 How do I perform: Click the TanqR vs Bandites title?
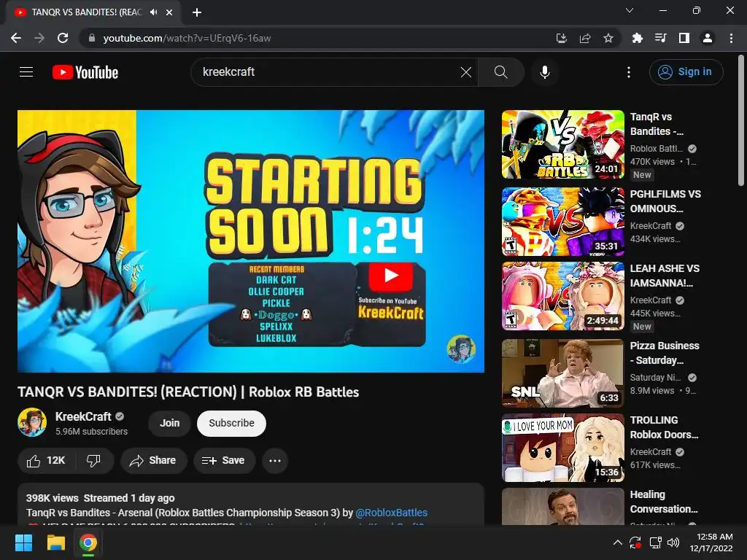click(x=657, y=124)
